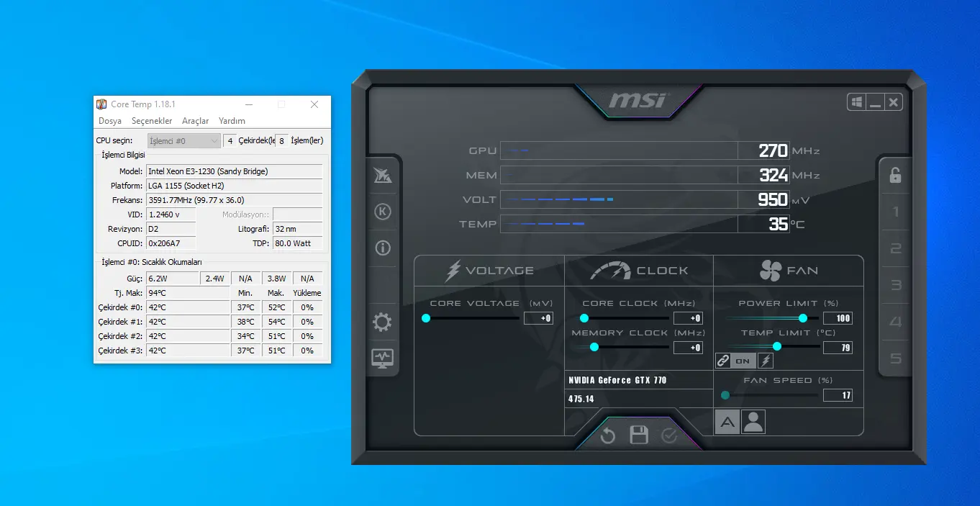The height and width of the screenshot is (506, 980).
Task: Select the user-defined fan profile icon
Action: click(x=753, y=422)
